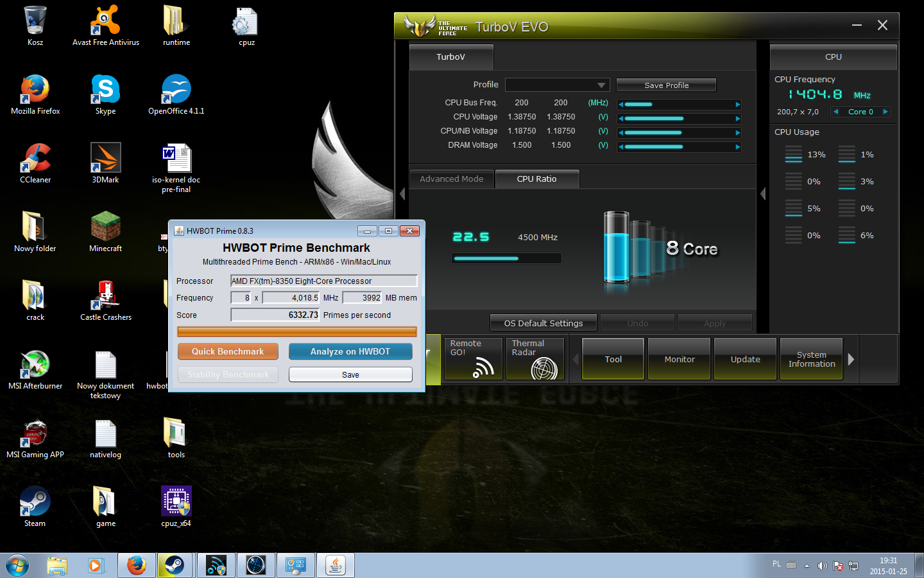Viewport: 924px width, 578px height.
Task: Select the game folder icon
Action: (106, 507)
